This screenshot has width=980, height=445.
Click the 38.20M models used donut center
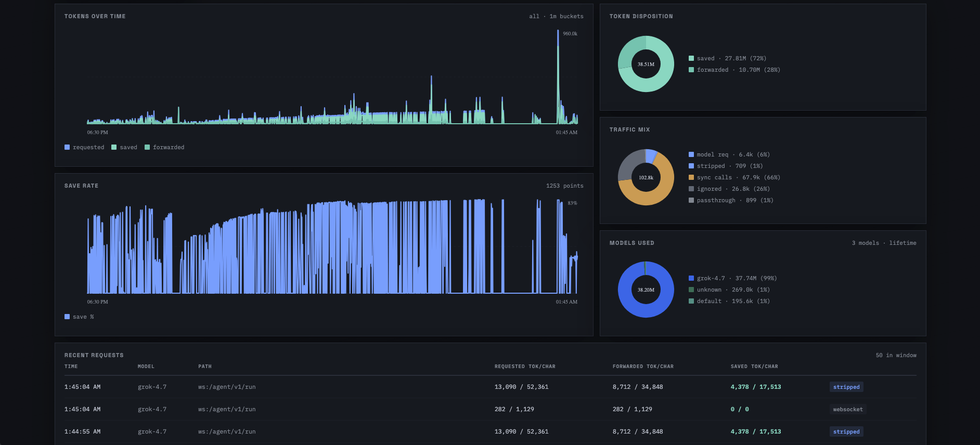646,290
